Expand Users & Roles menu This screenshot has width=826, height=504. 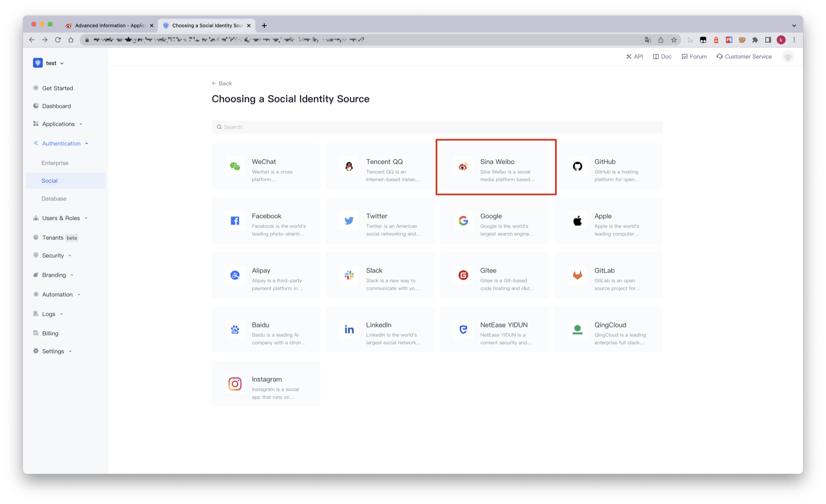click(61, 218)
